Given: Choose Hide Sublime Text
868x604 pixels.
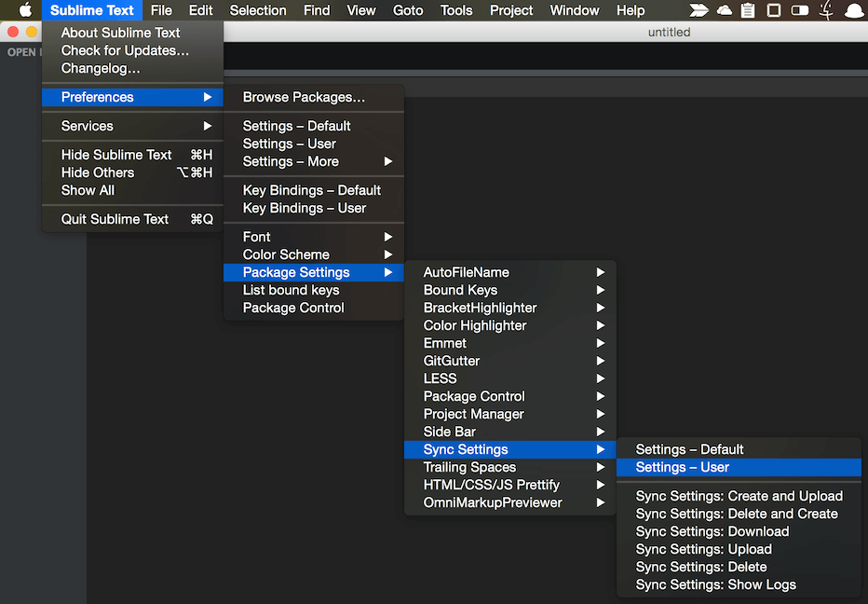Looking at the screenshot, I should point(132,155).
